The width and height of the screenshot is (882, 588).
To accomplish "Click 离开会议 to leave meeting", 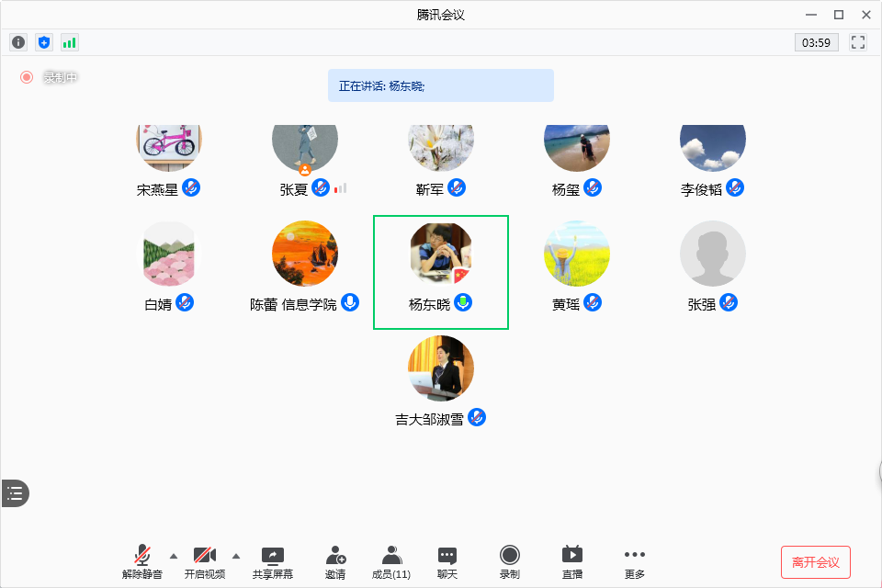I will 816,561.
